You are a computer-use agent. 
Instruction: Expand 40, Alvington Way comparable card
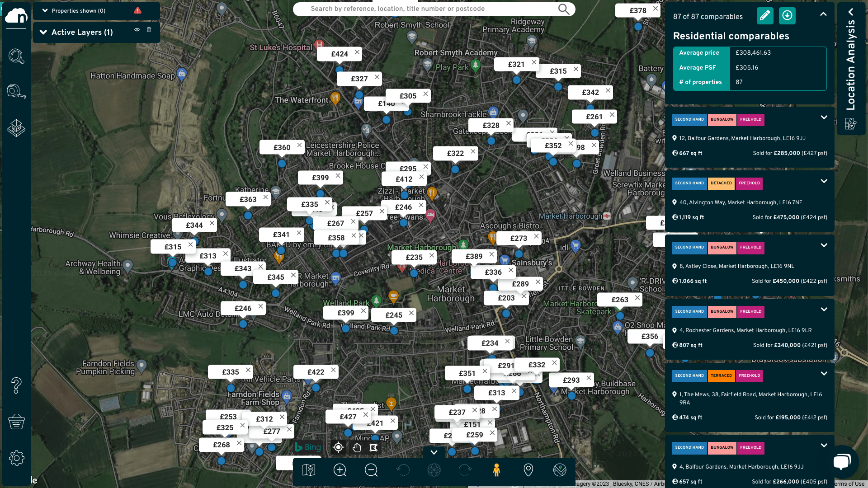tap(824, 181)
